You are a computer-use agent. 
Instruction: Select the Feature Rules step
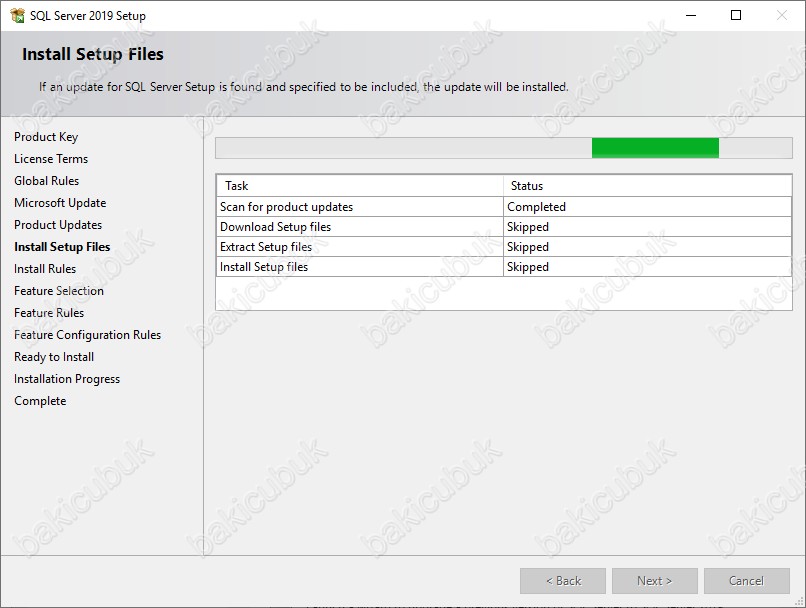pyautogui.click(x=49, y=313)
